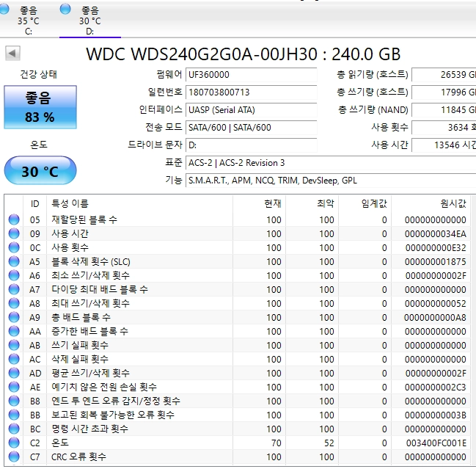The height and width of the screenshot is (469, 476).
Task: Click total host reads value 26539
Action: click(444, 75)
